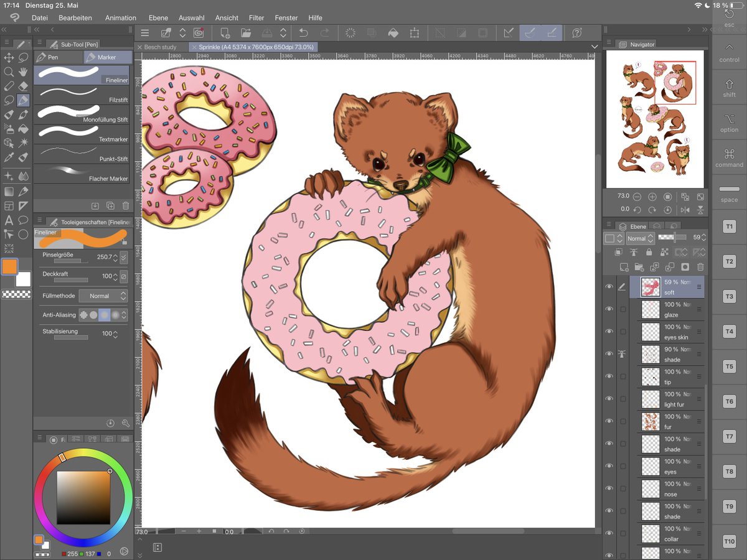Tick the checkbox beside the 'tip' layer
This screenshot has height=560, width=747.
tap(623, 376)
